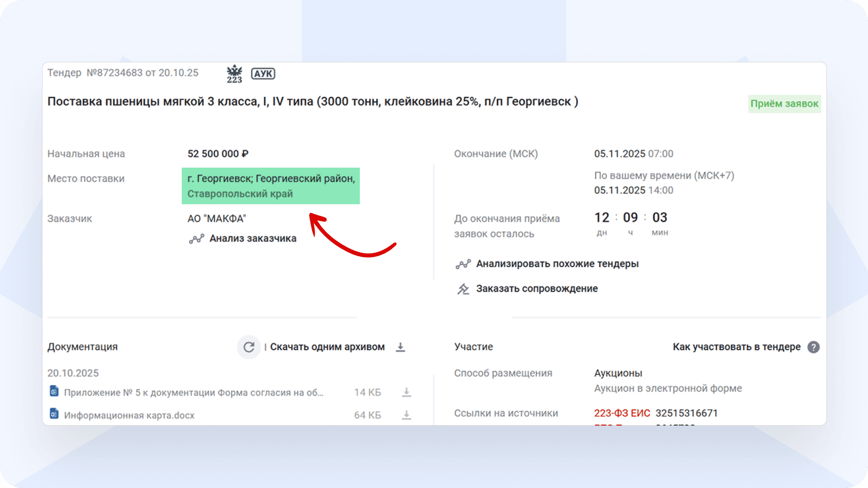Open the Анализ заказчика link
Viewport: 868px width, 488px height.
pos(253,239)
